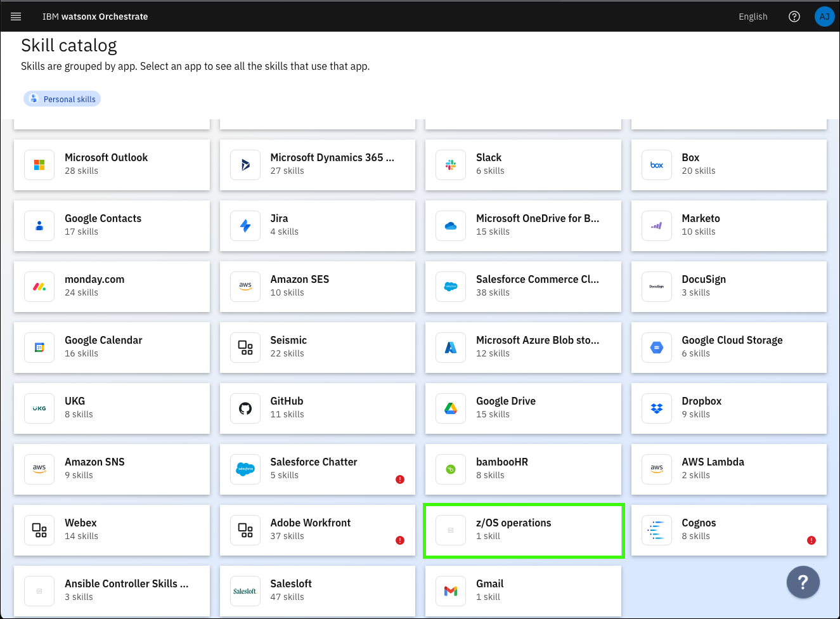The height and width of the screenshot is (619, 840).
Task: Open the z/OS operations app tile
Action: click(x=523, y=530)
